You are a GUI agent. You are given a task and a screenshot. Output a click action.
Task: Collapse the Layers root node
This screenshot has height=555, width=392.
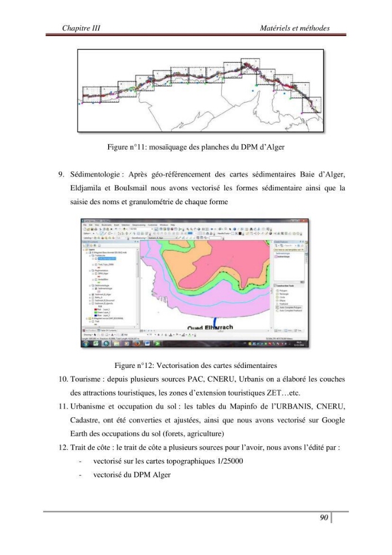point(83,250)
